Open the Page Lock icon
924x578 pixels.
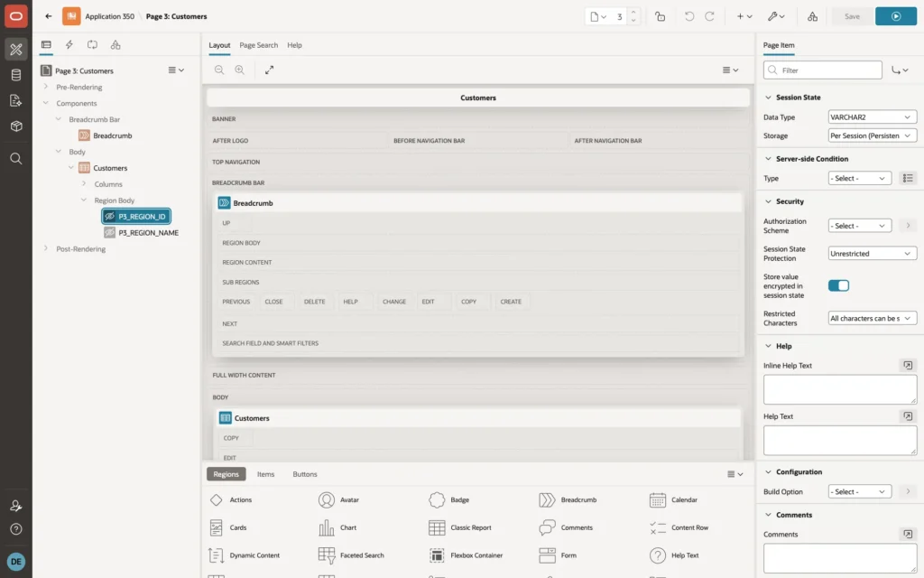pyautogui.click(x=660, y=16)
